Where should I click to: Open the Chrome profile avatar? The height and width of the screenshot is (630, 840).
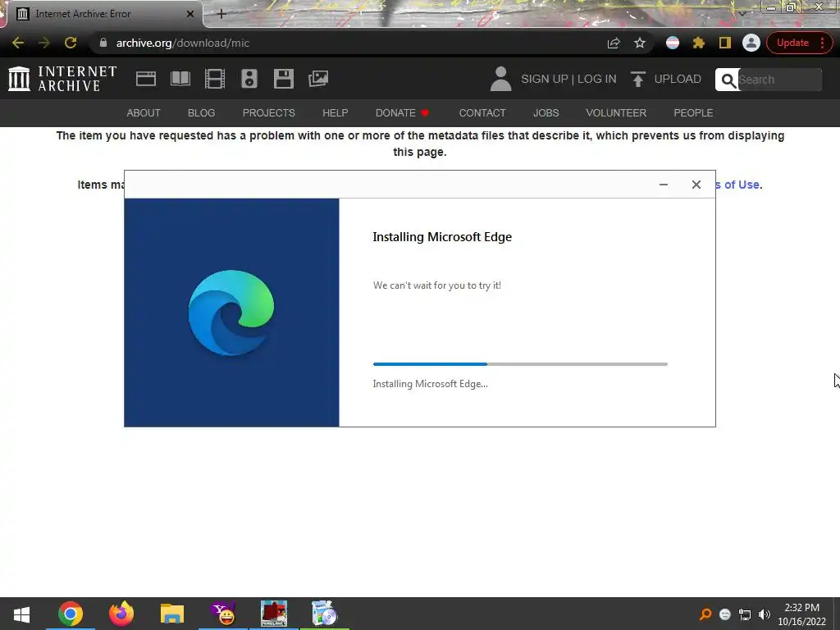[x=751, y=43]
